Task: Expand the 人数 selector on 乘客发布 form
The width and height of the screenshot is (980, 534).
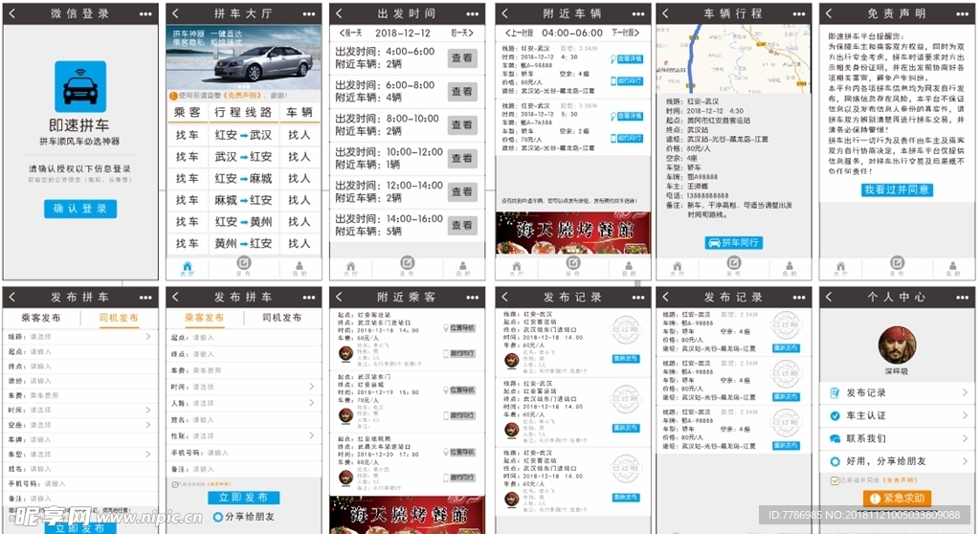Action: point(311,403)
